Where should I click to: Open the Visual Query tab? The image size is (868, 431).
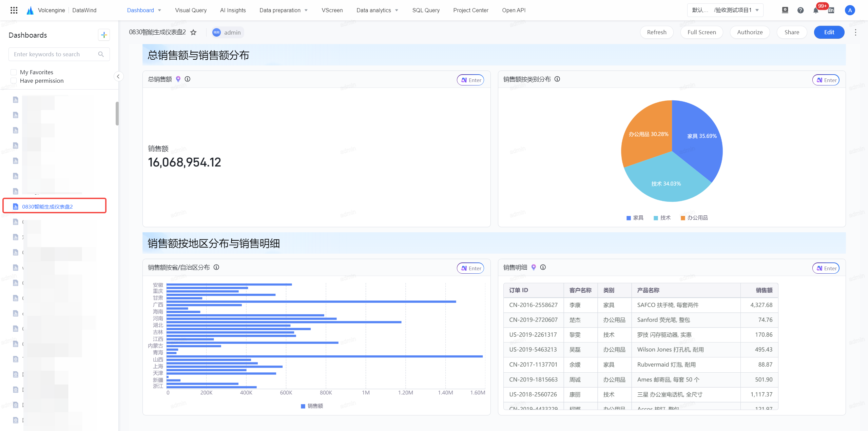[191, 10]
